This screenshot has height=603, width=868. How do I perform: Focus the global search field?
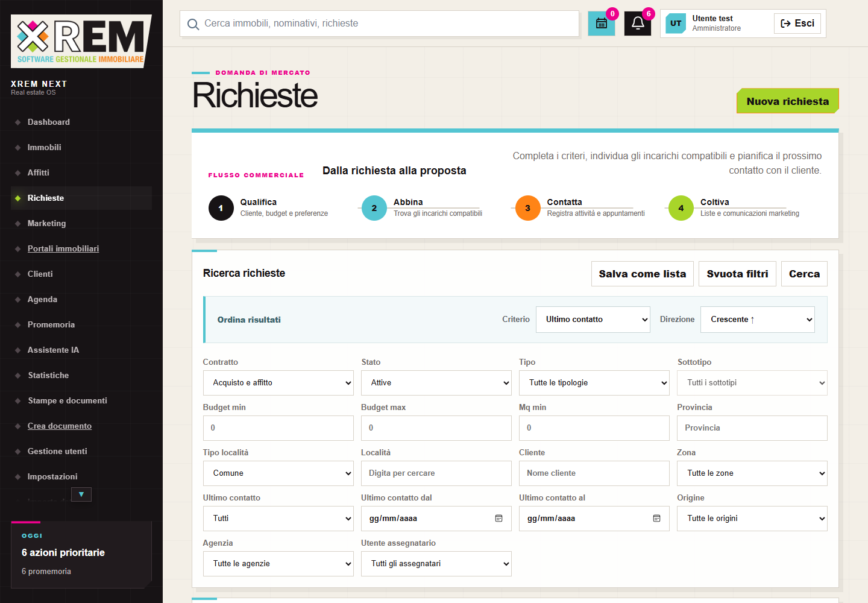(380, 24)
